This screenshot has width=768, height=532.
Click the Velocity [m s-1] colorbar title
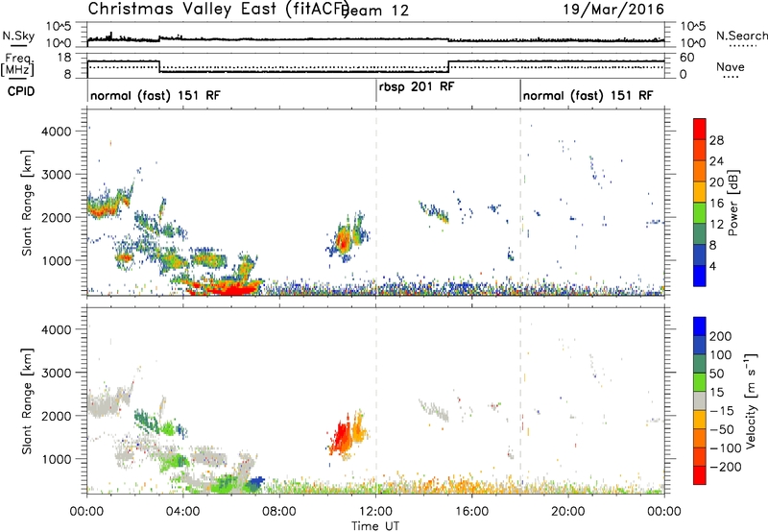click(x=751, y=400)
